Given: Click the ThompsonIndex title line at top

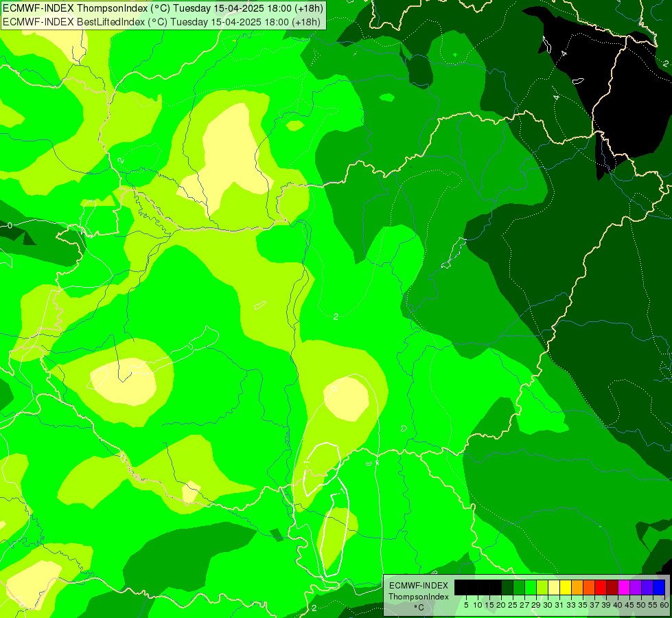Looking at the screenshot, I should coord(163,8).
